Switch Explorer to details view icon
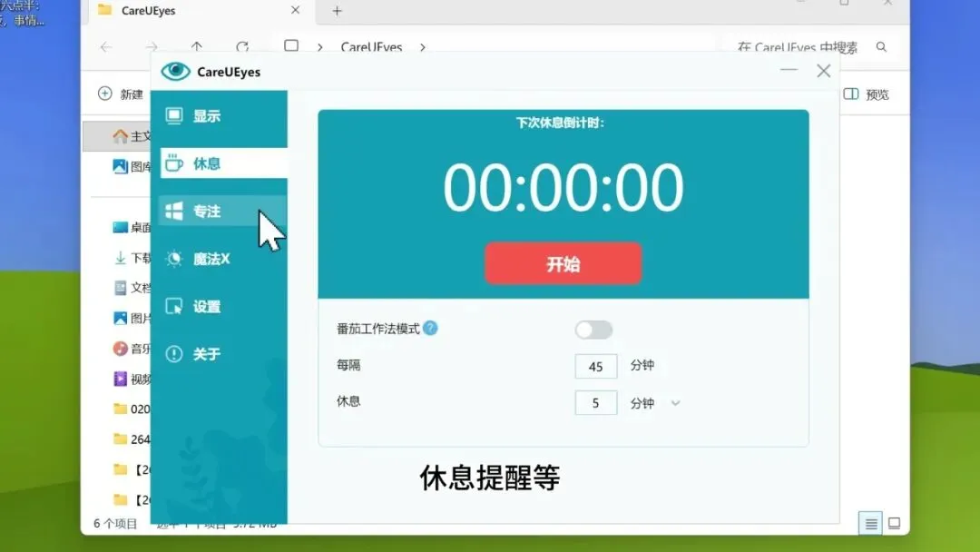 [x=870, y=524]
